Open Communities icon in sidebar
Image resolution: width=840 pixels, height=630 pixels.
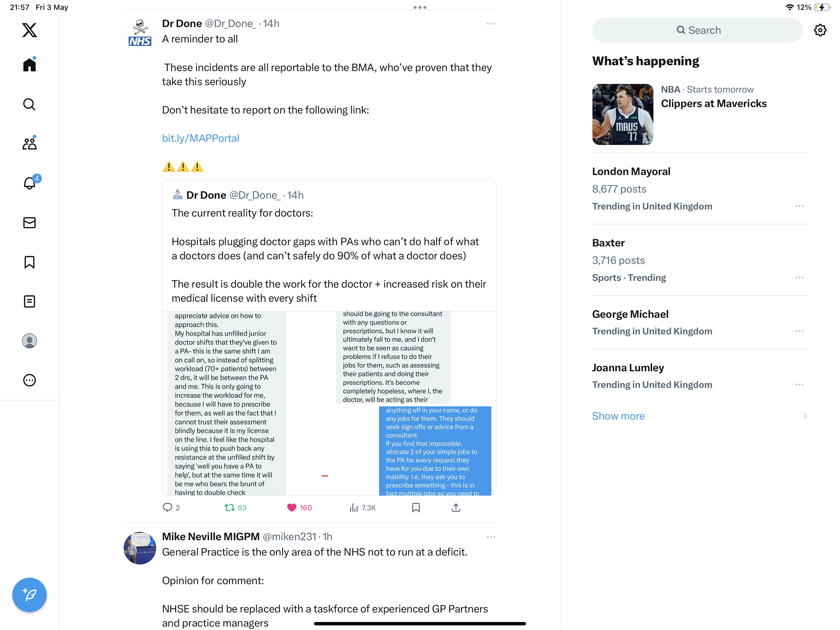[29, 143]
